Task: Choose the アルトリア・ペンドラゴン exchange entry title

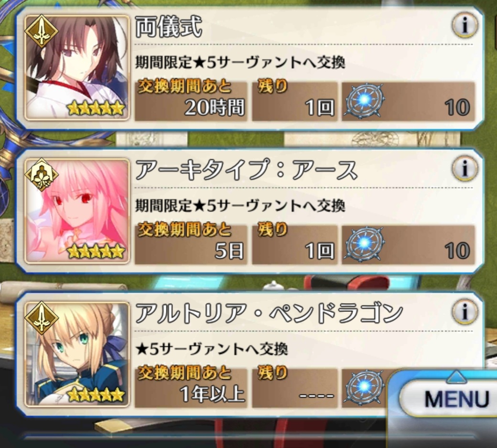Action: (x=269, y=313)
